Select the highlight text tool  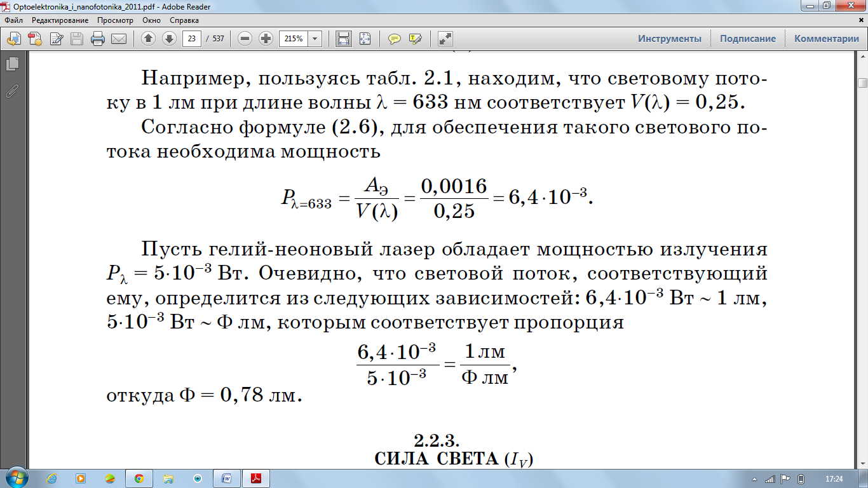[416, 39]
